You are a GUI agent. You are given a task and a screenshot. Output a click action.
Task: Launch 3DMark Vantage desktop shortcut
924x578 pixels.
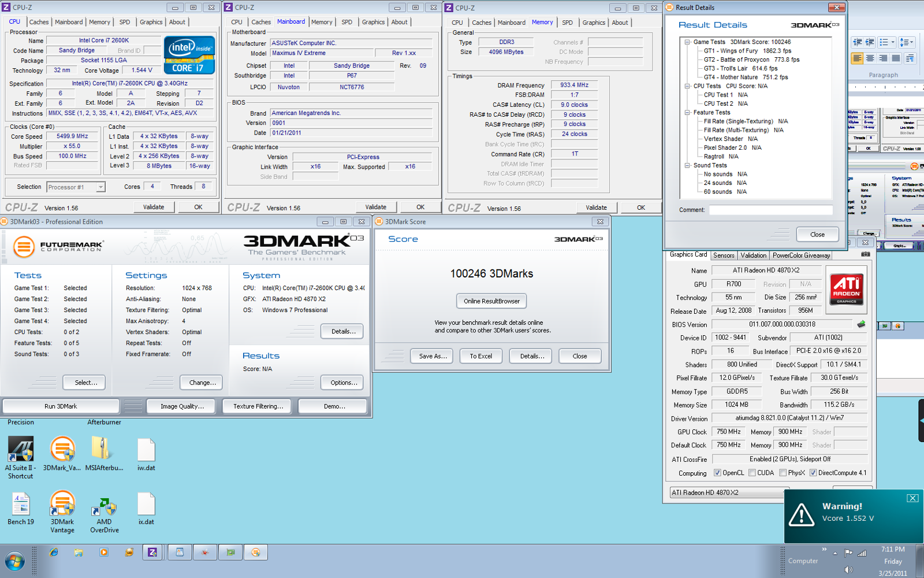pyautogui.click(x=62, y=512)
